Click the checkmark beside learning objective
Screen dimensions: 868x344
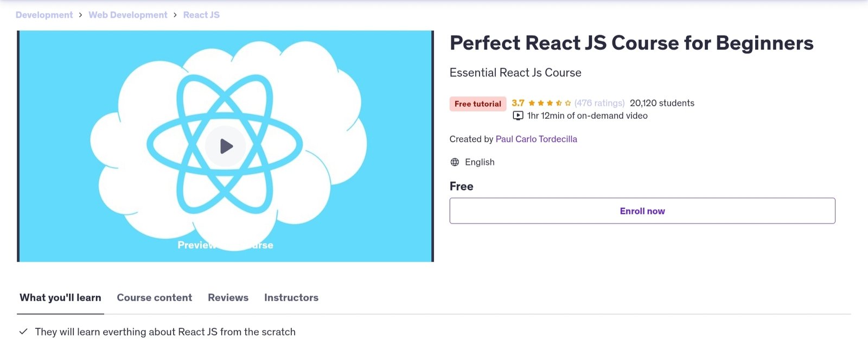23,332
